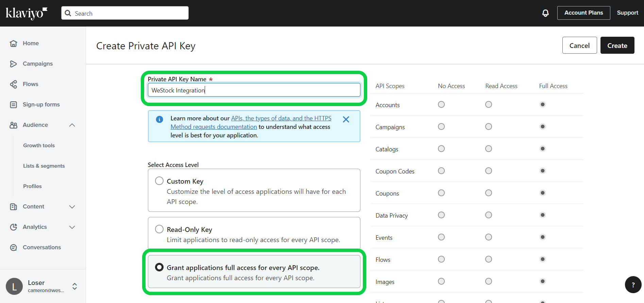Click the Full Access column header
This screenshot has height=303, width=644.
553,86
